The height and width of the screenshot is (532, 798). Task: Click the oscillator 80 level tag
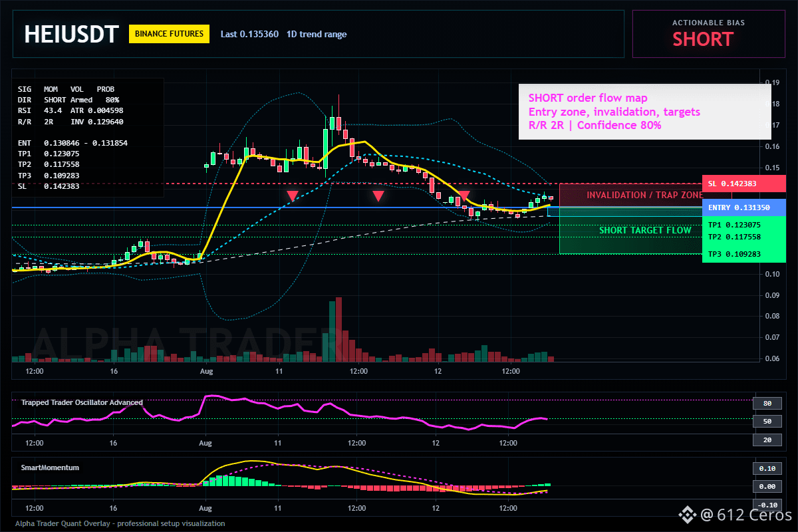pyautogui.click(x=767, y=403)
